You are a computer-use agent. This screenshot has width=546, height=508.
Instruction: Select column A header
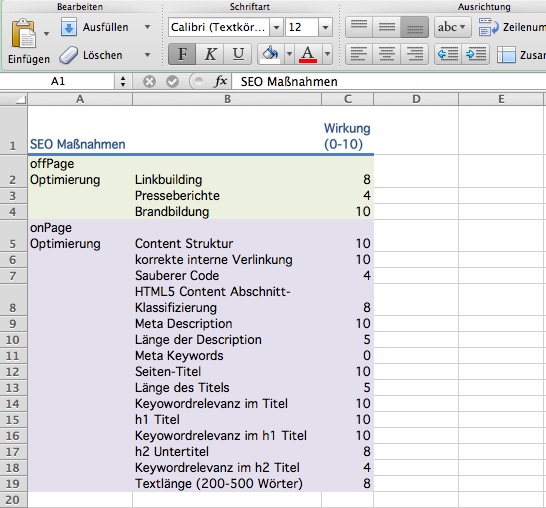tap(80, 99)
